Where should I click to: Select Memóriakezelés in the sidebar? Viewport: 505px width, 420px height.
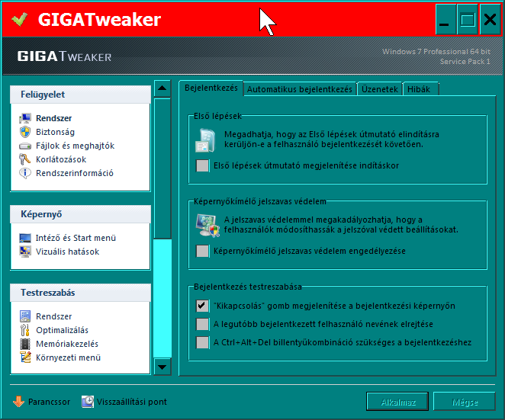[x=67, y=344]
